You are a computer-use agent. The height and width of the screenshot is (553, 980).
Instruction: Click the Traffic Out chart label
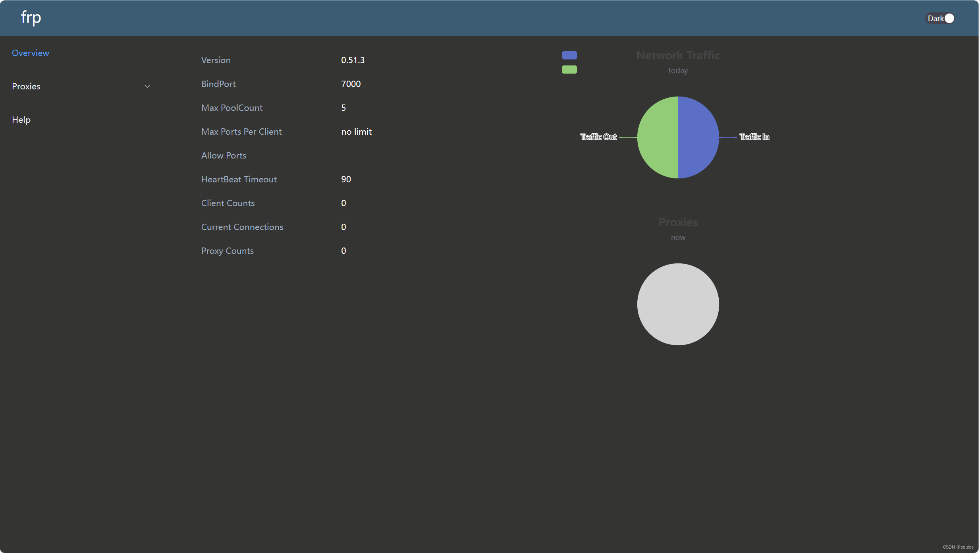point(599,137)
